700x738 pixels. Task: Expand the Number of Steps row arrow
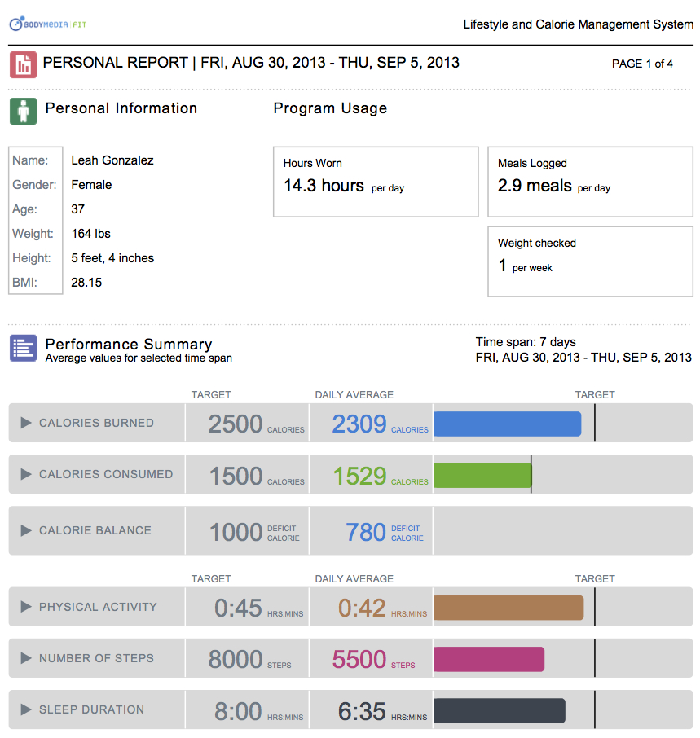[x=26, y=658]
